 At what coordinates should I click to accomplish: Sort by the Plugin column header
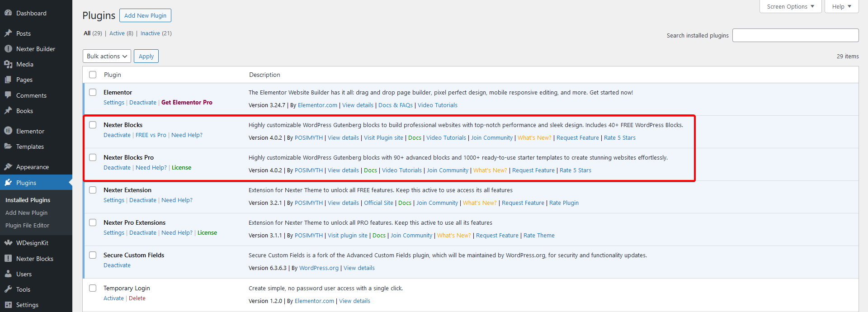(x=113, y=75)
